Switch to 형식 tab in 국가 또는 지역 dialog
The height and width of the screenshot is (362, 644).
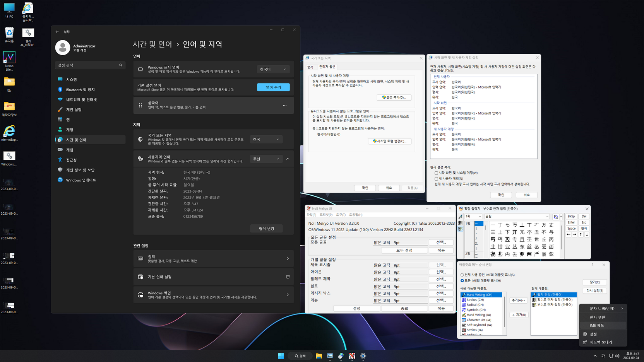[310, 67]
